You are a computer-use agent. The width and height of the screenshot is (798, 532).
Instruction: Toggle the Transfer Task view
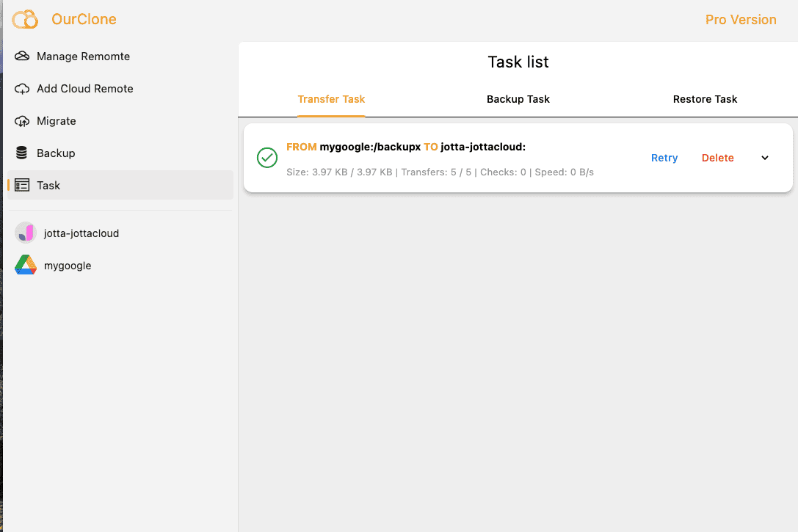(x=331, y=99)
